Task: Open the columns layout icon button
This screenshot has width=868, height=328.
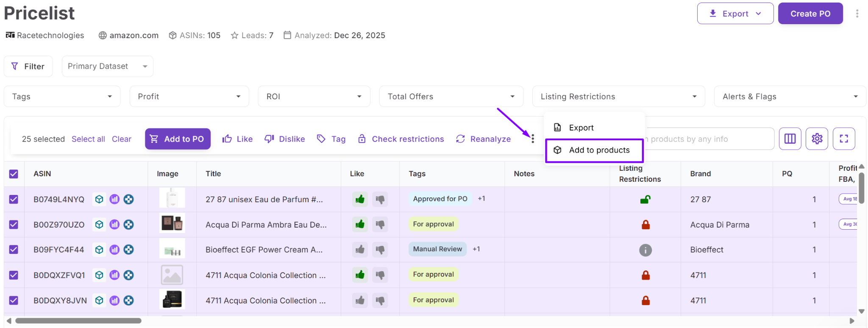Action: pyautogui.click(x=790, y=139)
